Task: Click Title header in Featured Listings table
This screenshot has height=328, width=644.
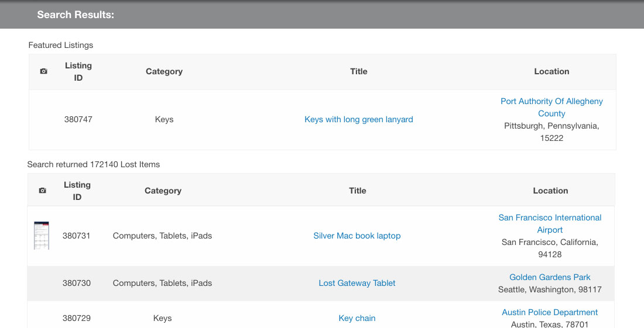Action: (358, 71)
